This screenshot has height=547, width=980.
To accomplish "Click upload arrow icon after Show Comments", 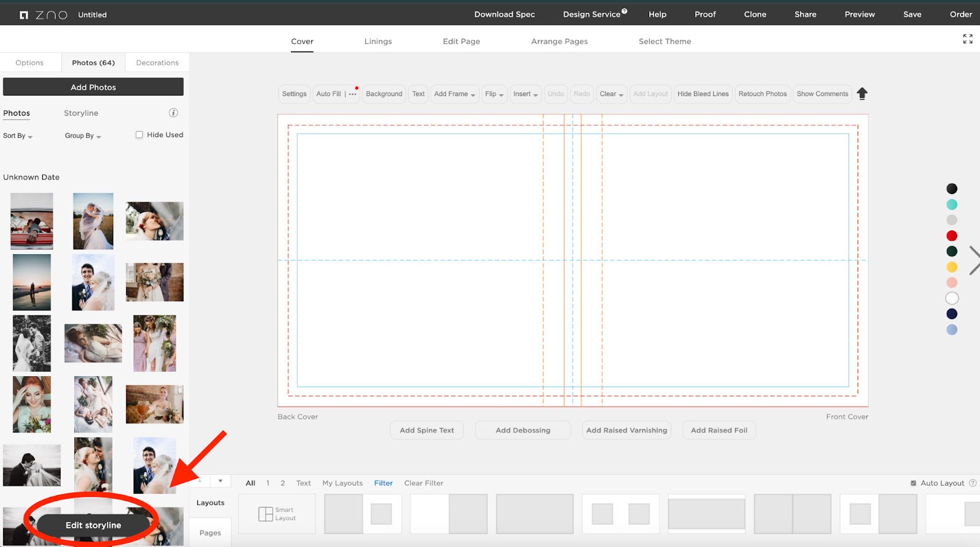I will pos(862,94).
